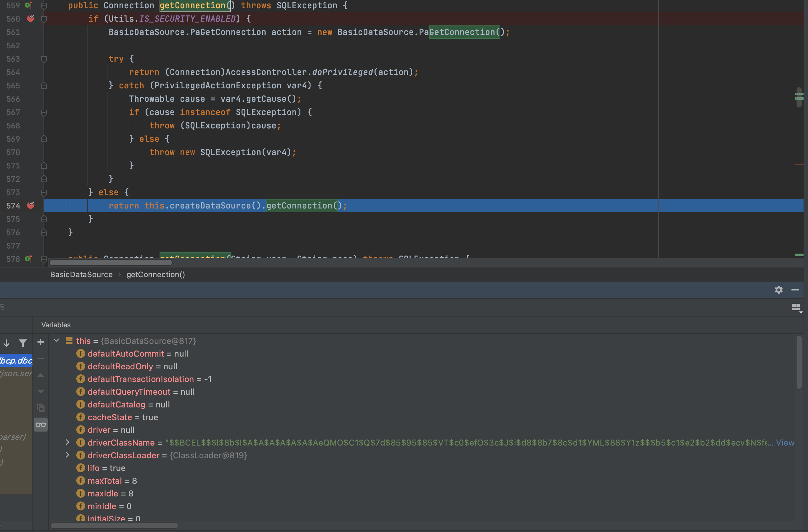Click the fold end marker at line 572
Viewport: 808px width, 532px height.
(x=44, y=179)
